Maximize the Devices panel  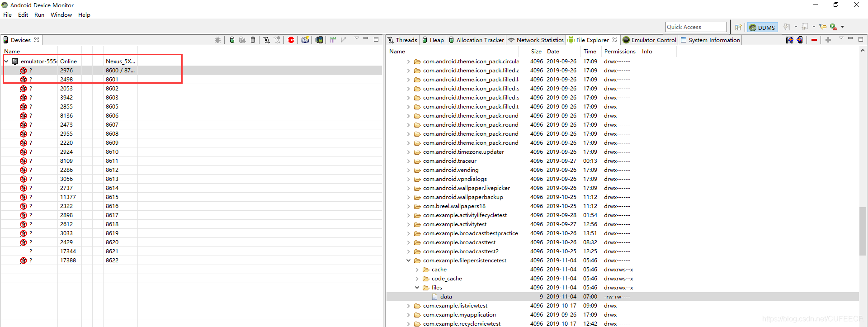pos(376,39)
